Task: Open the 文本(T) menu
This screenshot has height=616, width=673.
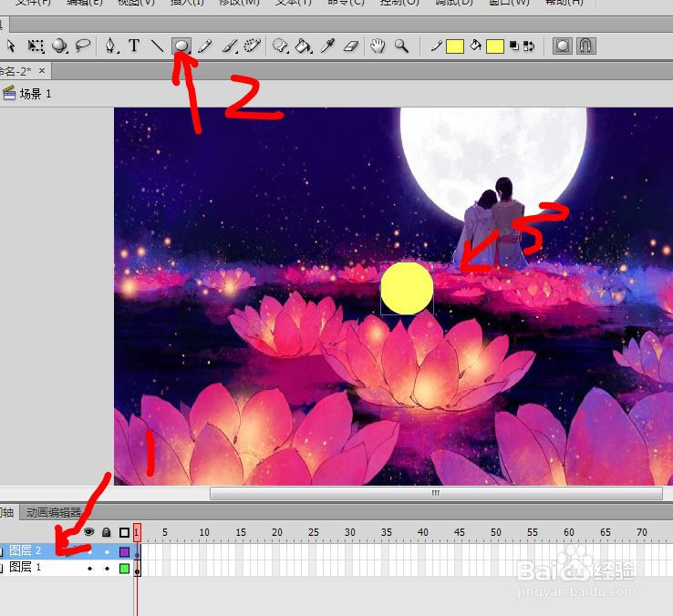Action: tap(293, 3)
